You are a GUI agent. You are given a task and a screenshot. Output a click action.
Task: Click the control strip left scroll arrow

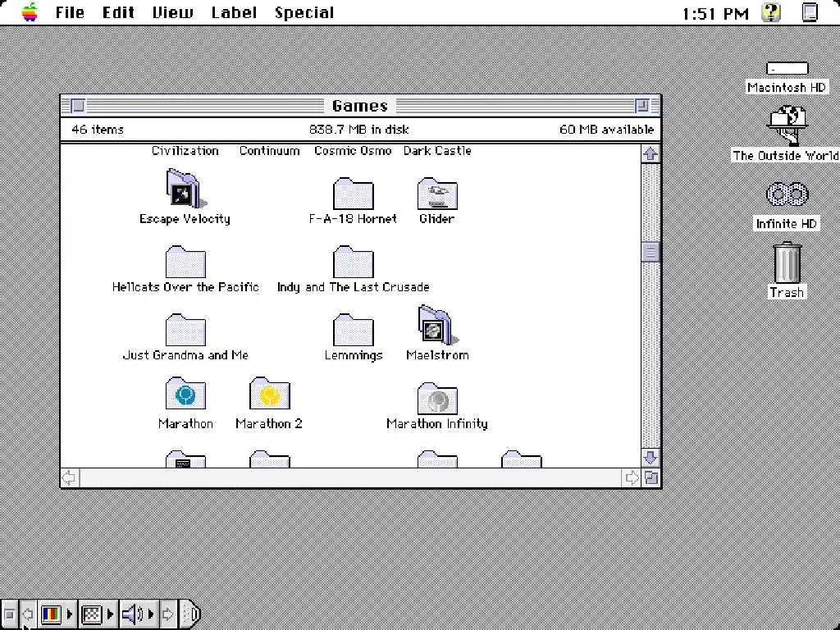tap(28, 614)
